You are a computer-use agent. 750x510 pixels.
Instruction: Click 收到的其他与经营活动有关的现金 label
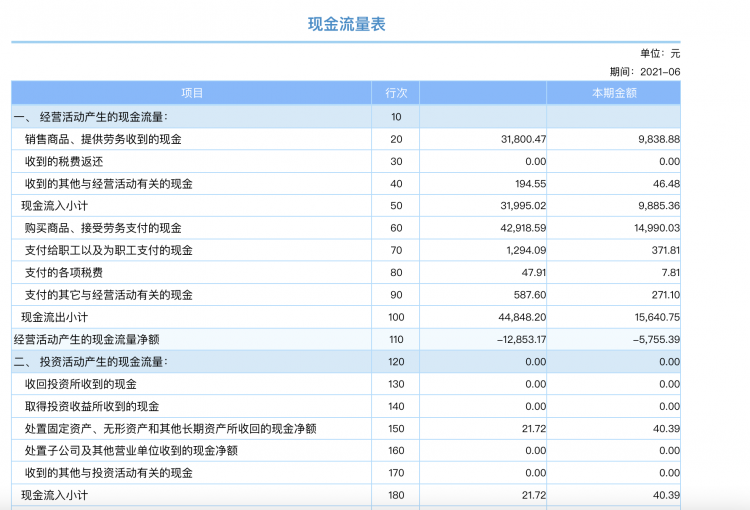(x=109, y=184)
